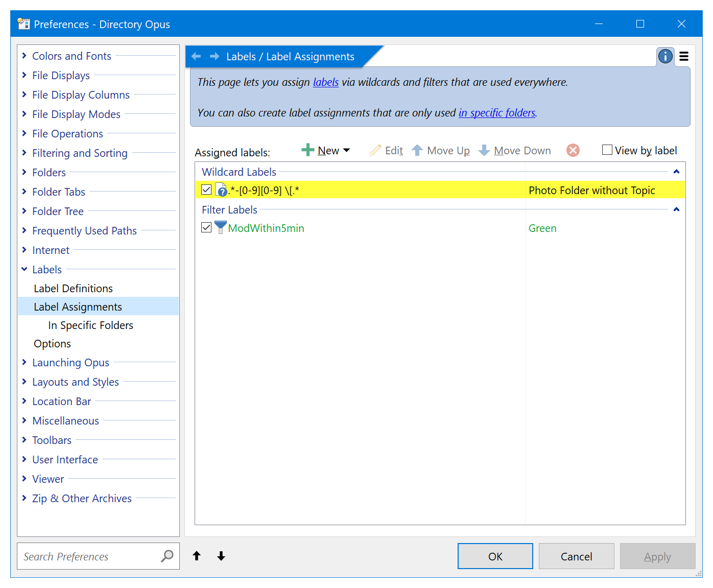Image resolution: width=713 pixels, height=588 pixels.
Task: Select the ModWithin5min filter name
Action: click(x=266, y=228)
